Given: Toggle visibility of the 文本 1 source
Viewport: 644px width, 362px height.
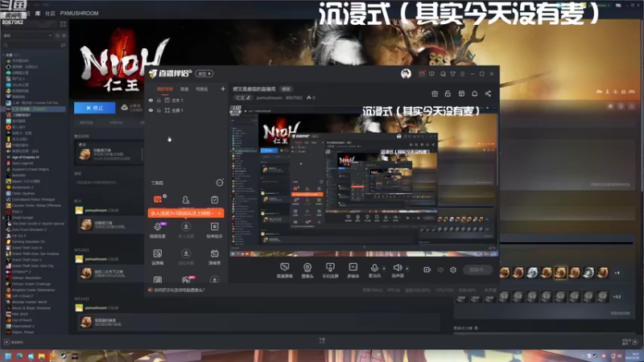Looking at the screenshot, I should 151,100.
